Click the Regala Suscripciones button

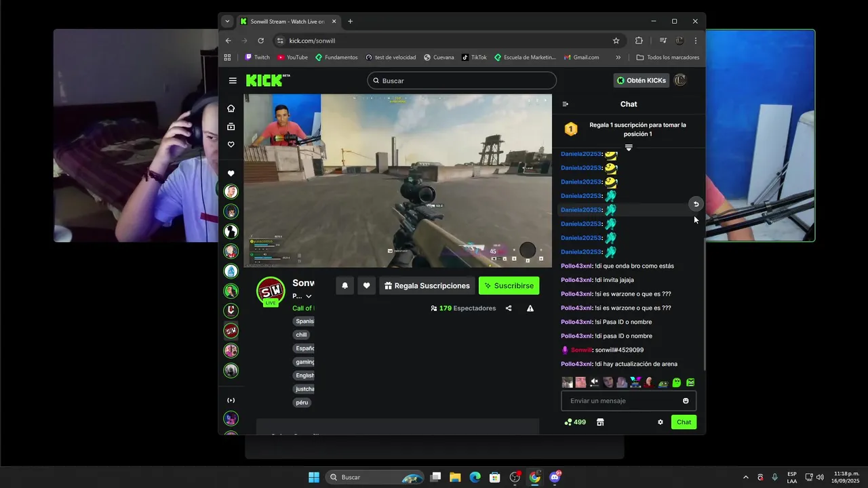click(427, 286)
